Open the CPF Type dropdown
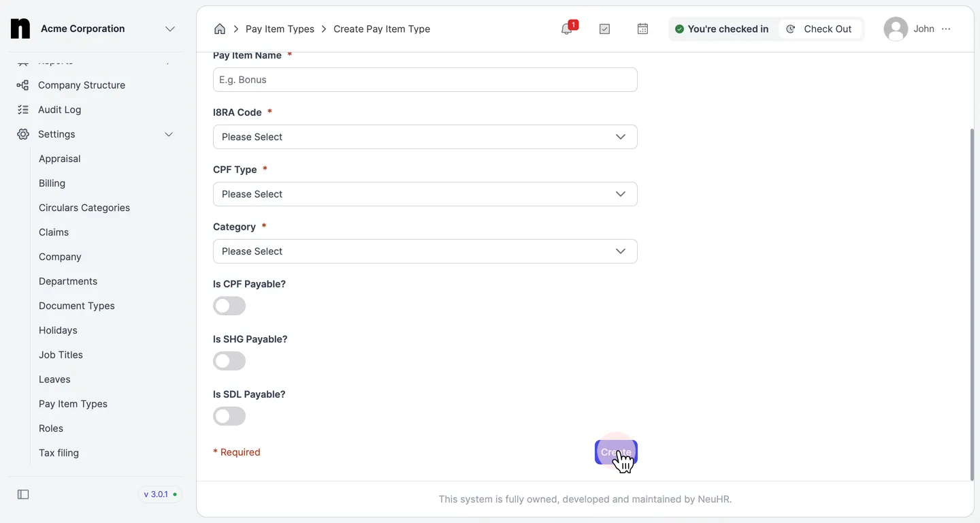The image size is (980, 523). (x=425, y=194)
